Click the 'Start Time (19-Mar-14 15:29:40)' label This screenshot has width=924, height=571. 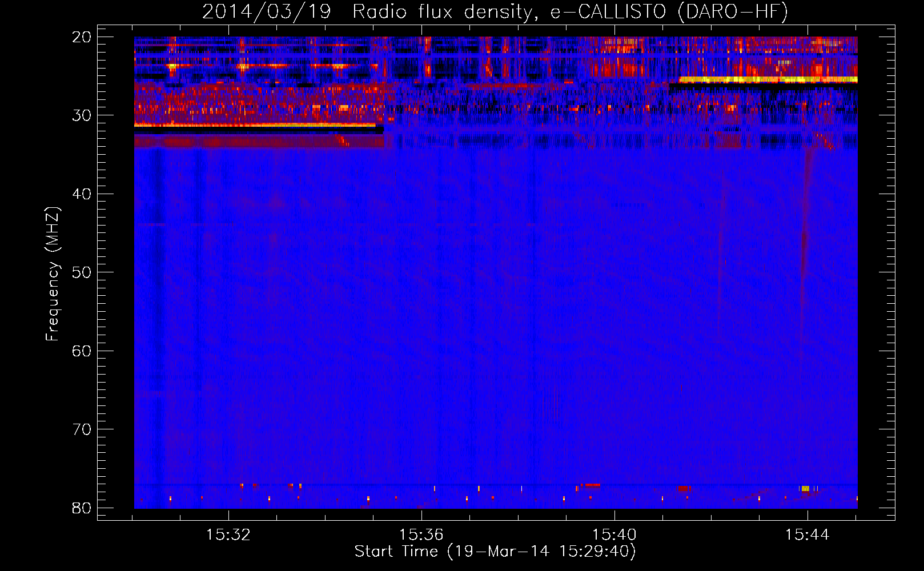tap(495, 552)
